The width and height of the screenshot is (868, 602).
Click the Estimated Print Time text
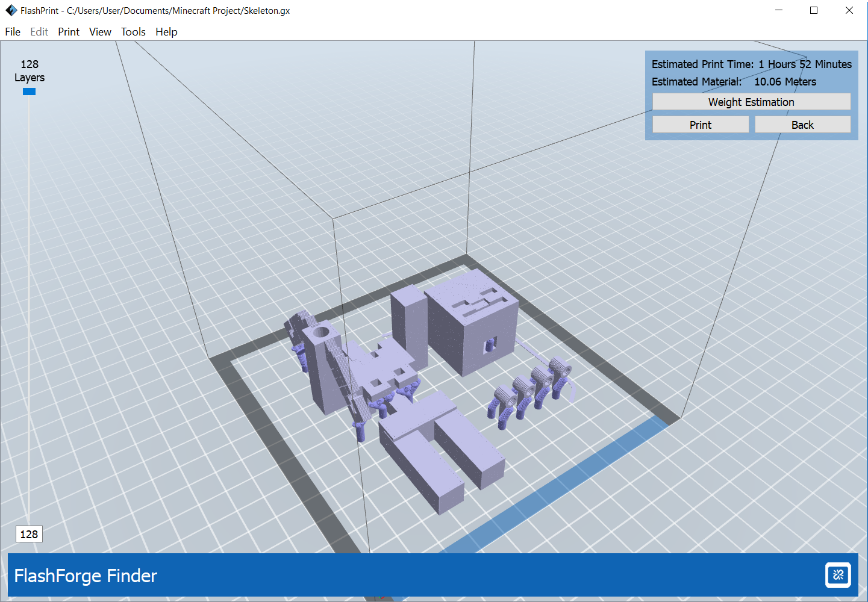752,64
